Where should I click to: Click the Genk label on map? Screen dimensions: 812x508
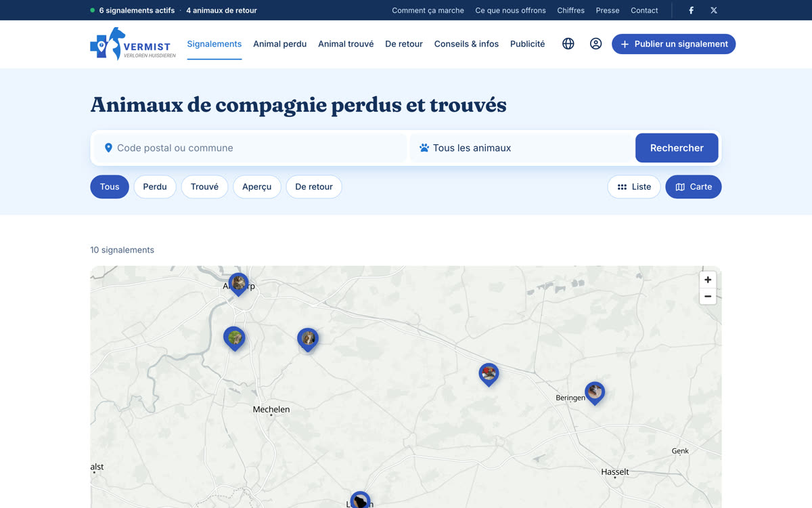(x=680, y=451)
